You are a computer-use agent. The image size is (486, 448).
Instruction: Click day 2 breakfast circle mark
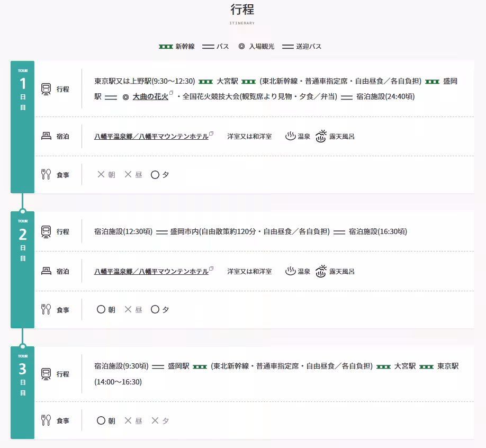101,309
